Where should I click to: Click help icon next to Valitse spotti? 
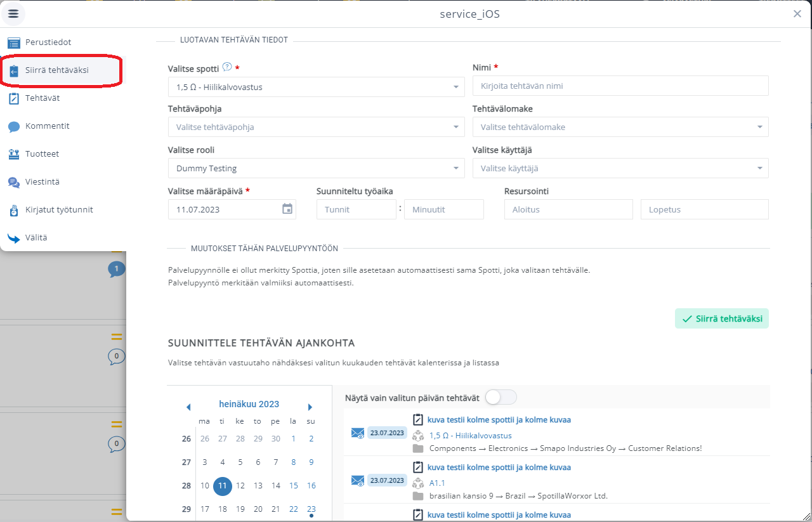pyautogui.click(x=227, y=67)
